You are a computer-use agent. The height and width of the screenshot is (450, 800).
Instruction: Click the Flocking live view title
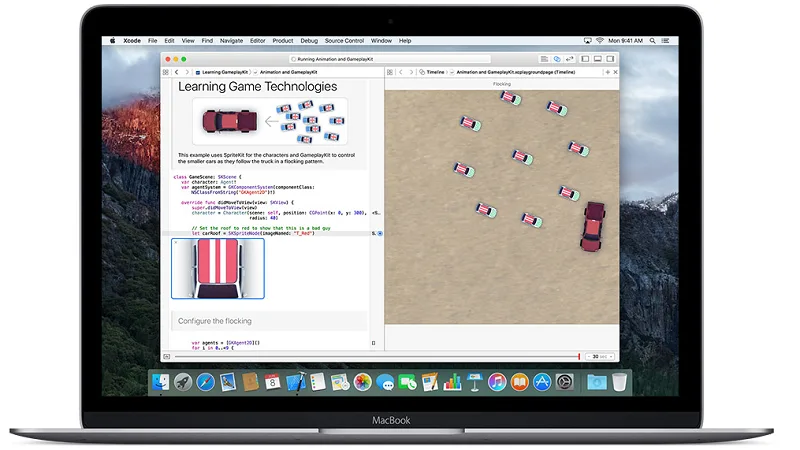(502, 84)
